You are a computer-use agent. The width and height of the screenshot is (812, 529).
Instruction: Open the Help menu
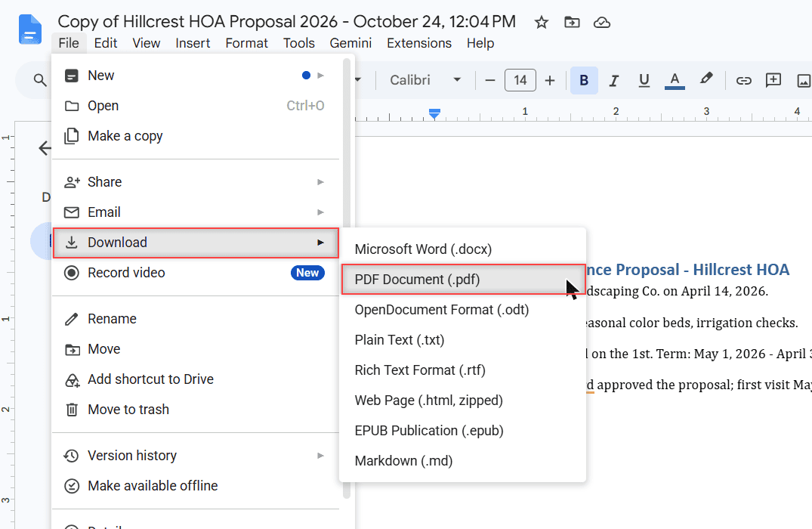480,43
